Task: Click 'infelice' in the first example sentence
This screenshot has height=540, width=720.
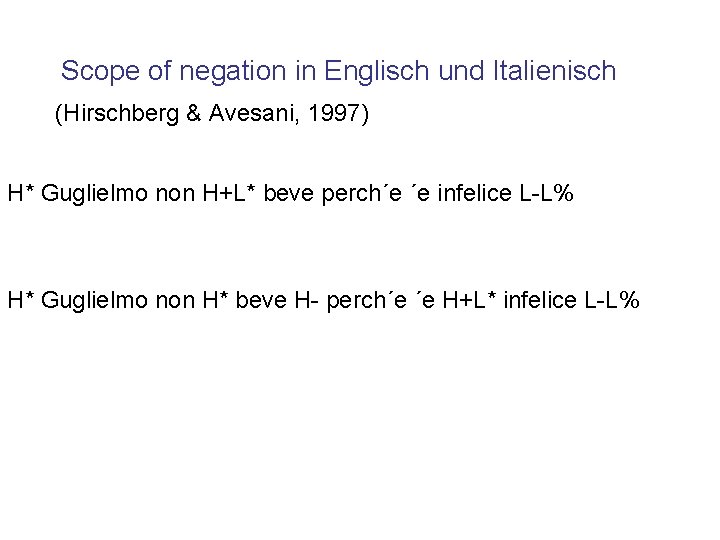Action: click(x=474, y=193)
